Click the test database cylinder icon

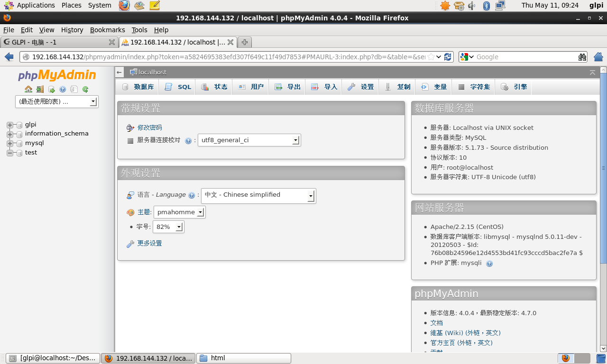(x=19, y=153)
